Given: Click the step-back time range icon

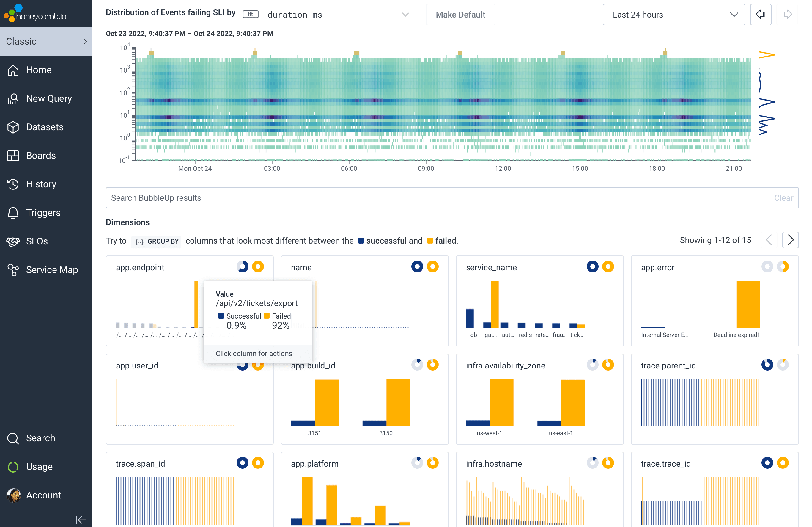Looking at the screenshot, I should point(760,15).
